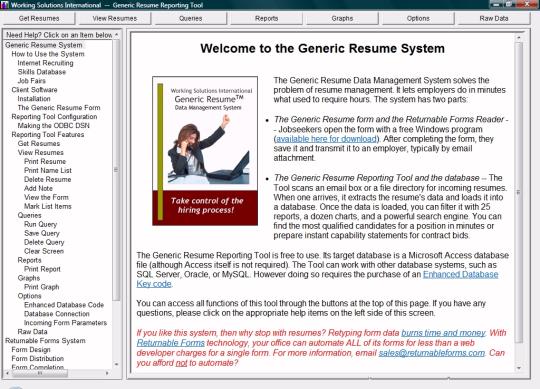The height and width of the screenshot is (389, 540).
Task: Open the Returnable Forms link
Action: tap(170, 343)
